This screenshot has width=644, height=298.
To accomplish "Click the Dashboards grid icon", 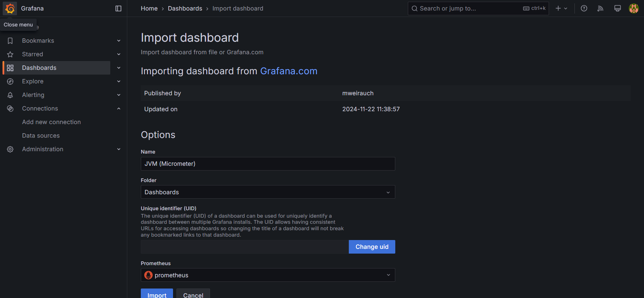I will (x=10, y=68).
